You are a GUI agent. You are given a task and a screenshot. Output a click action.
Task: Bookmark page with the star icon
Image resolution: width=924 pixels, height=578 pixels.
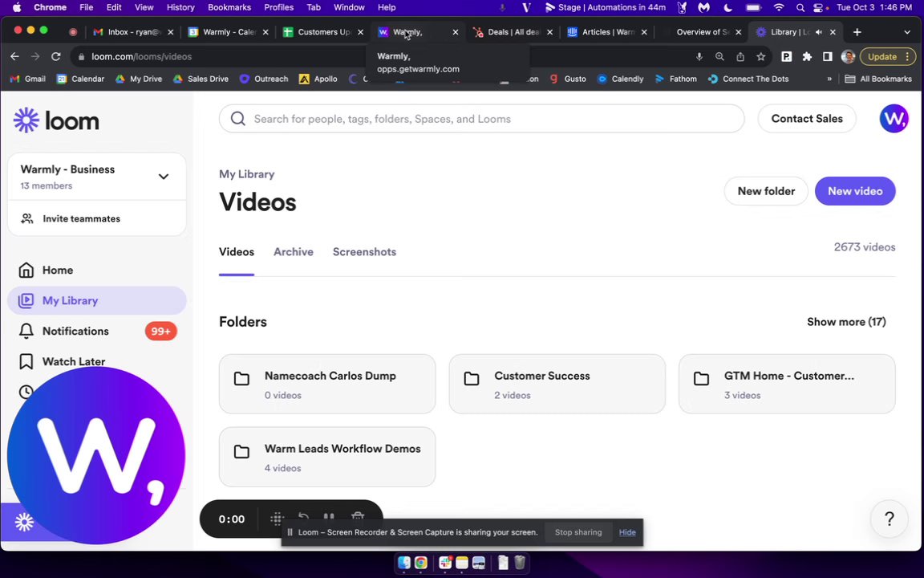pos(760,57)
